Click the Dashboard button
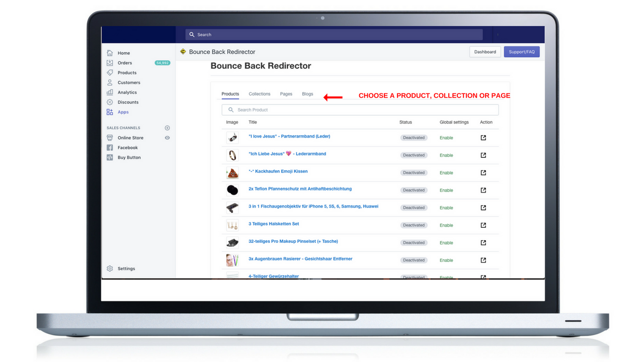Viewport: 644px width, 362px height. pyautogui.click(x=485, y=51)
